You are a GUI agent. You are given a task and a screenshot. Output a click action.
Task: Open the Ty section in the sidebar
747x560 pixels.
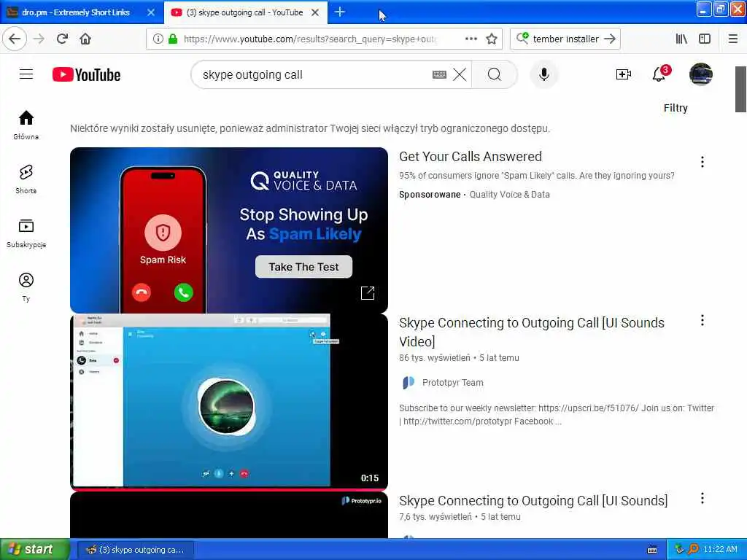point(26,287)
